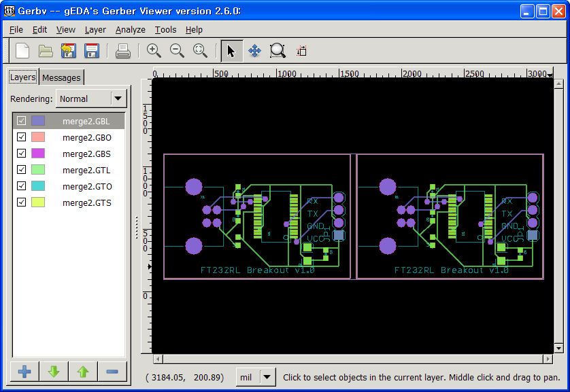Switch to the Layers tab
The width and height of the screenshot is (570, 392).
click(23, 77)
